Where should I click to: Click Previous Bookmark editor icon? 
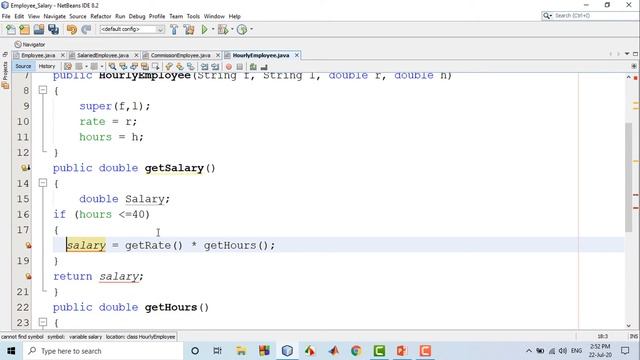(169, 67)
